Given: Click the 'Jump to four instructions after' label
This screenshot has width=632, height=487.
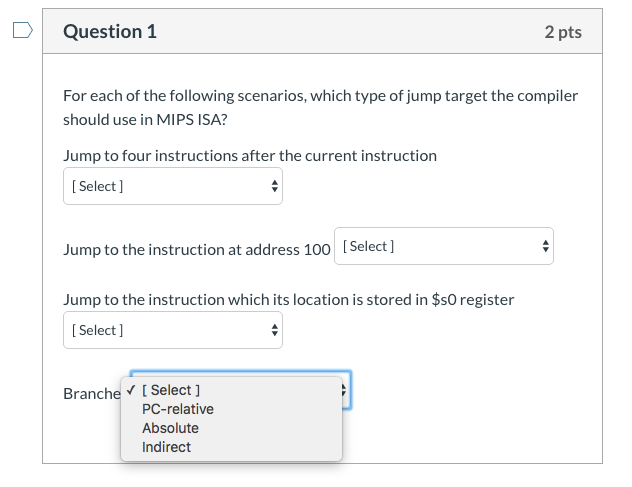Looking at the screenshot, I should [250, 155].
